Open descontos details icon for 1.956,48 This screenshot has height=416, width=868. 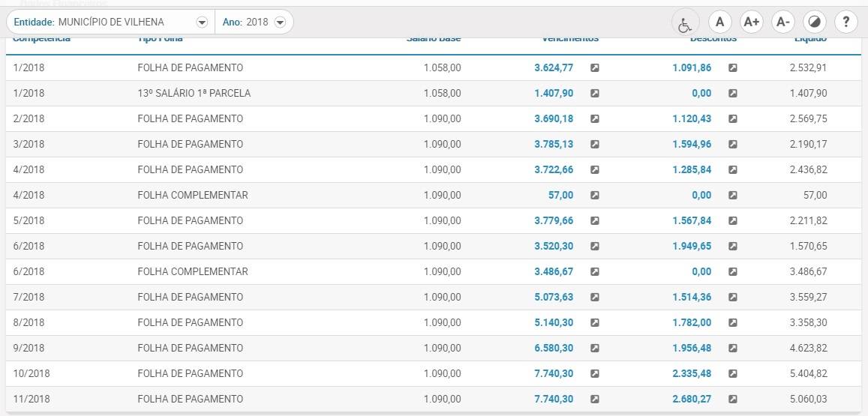(x=732, y=348)
